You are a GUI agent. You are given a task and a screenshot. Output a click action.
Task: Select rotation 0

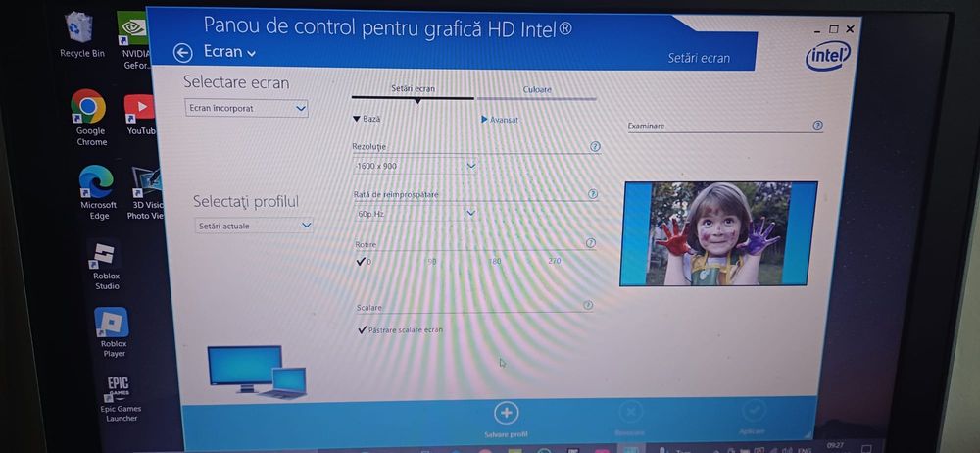[364, 262]
